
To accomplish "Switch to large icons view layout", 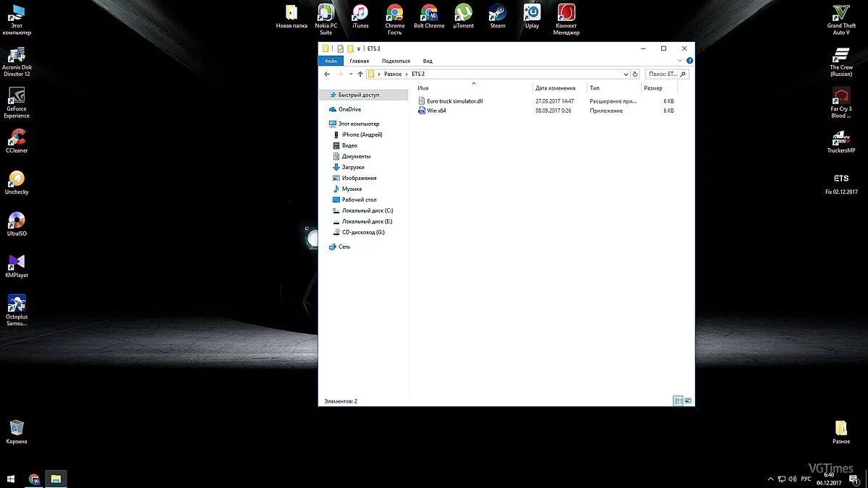I will 688,401.
